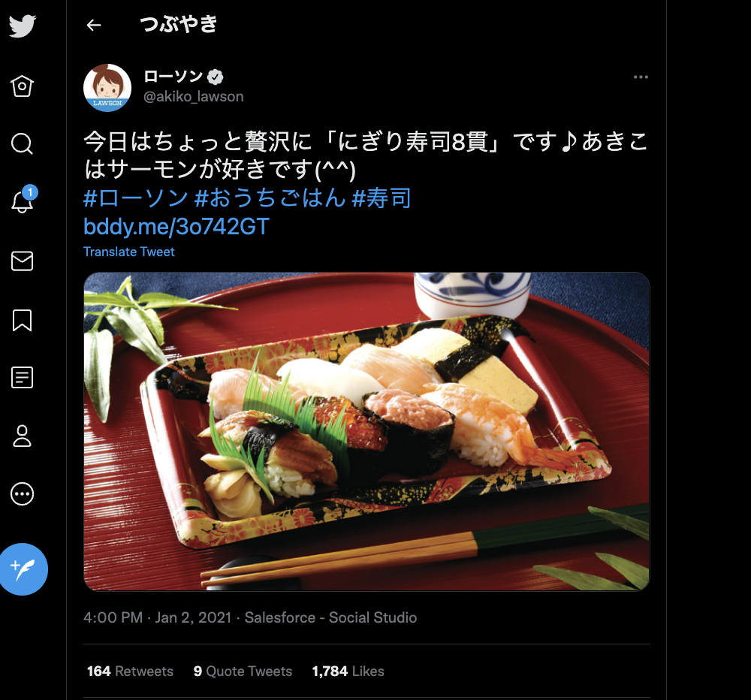
Task: Open the tweet's three-dot options menu
Action: tap(641, 77)
